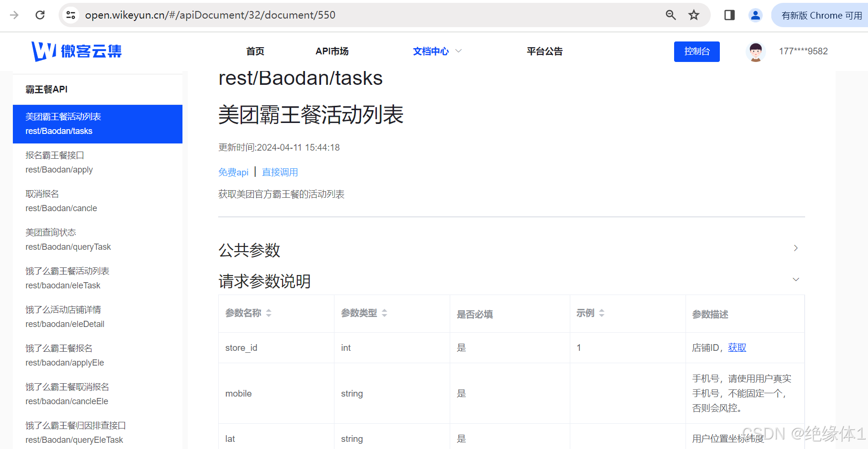Open 报名霸王餐接口 in sidebar
The height and width of the screenshot is (449, 868).
pos(98,163)
